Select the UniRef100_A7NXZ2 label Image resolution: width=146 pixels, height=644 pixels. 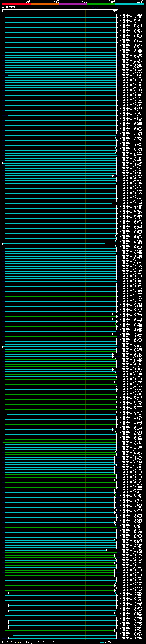(x=131, y=115)
